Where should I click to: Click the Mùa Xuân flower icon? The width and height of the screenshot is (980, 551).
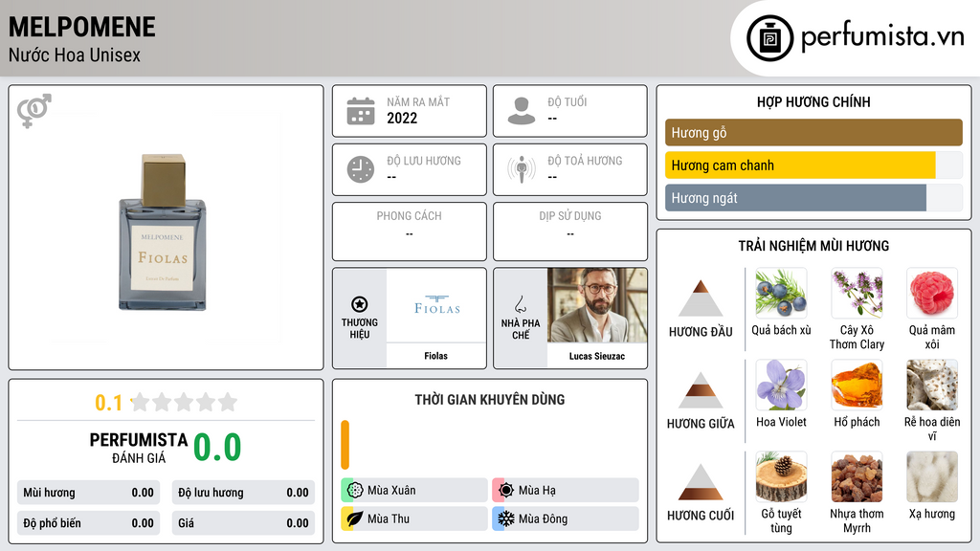click(355, 490)
